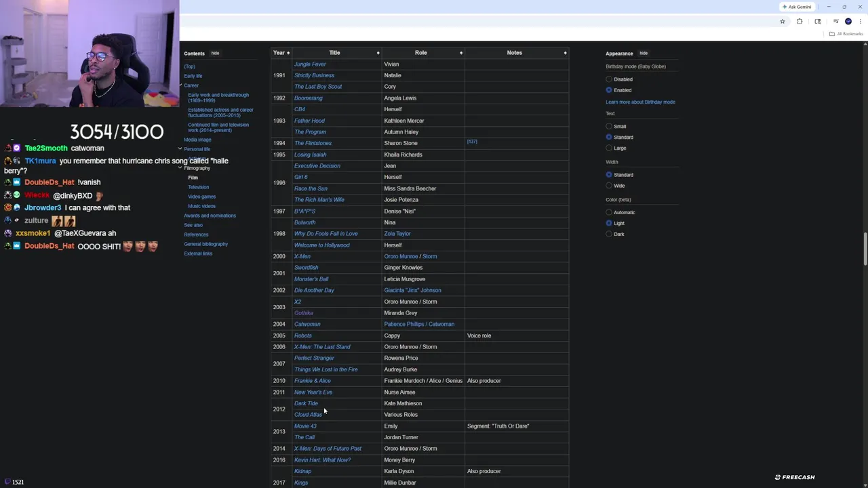Collapse the Filmography section in Contents
Screen dimensions: 868x488
(x=180, y=168)
